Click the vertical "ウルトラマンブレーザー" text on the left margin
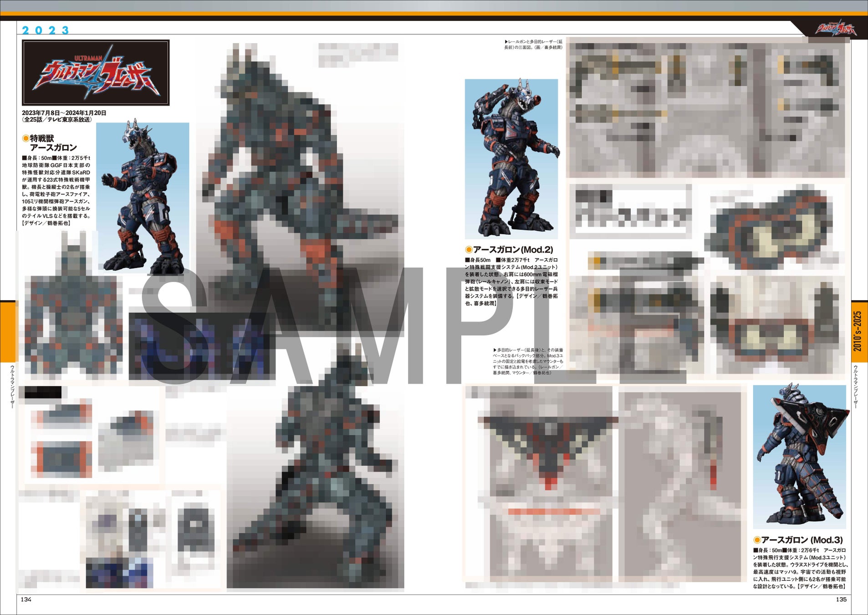Image resolution: width=868 pixels, height=615 pixels. tap(12, 386)
